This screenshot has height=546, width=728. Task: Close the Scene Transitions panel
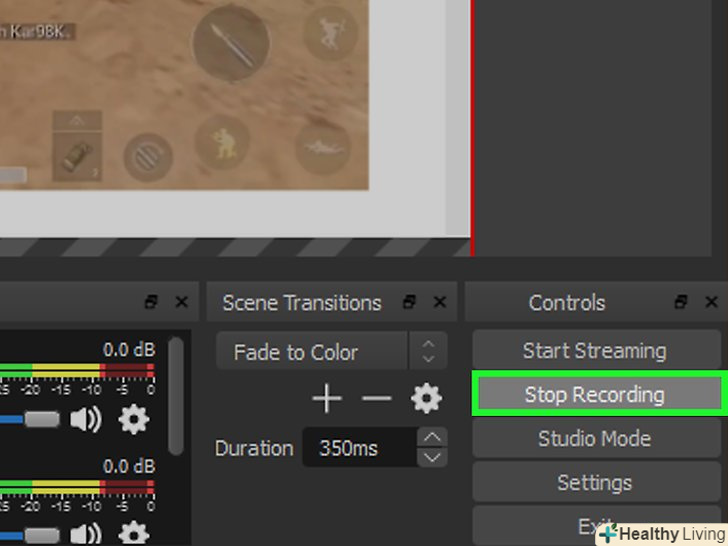[439, 302]
